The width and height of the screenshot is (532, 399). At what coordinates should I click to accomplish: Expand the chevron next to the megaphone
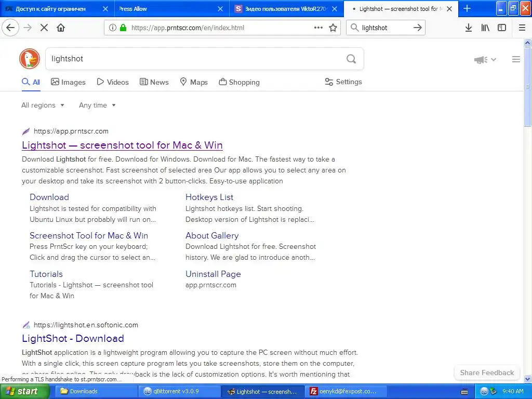click(494, 60)
